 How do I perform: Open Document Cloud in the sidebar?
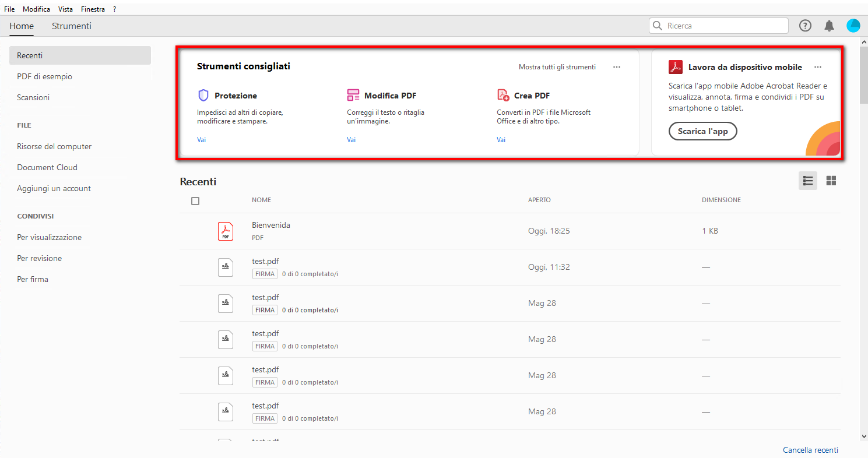click(x=47, y=168)
